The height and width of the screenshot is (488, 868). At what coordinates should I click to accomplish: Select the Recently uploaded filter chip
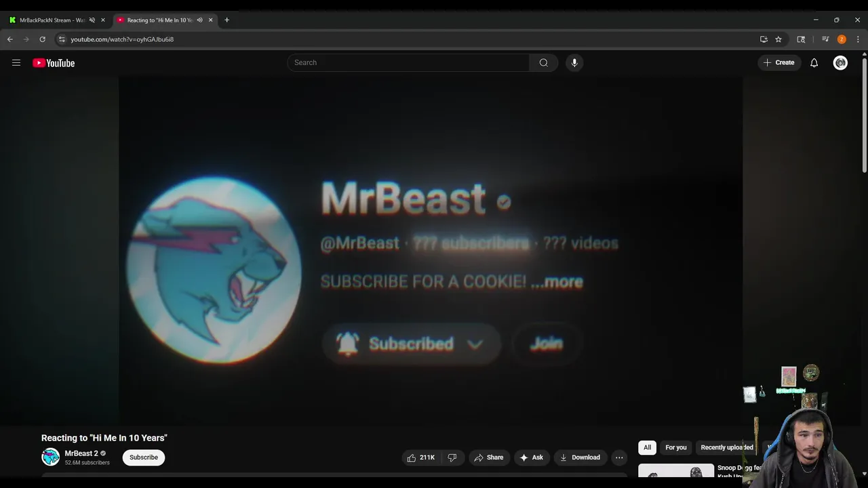[x=726, y=447]
